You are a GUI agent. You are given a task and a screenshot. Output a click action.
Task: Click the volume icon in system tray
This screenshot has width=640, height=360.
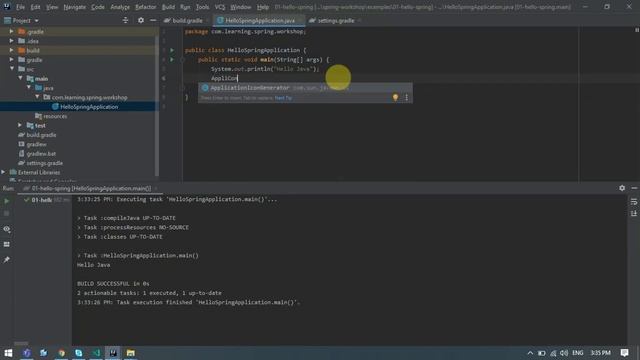(x=564, y=353)
